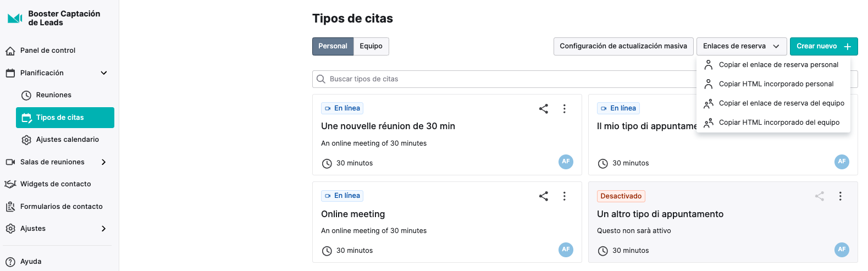The image size is (868, 271).
Task: Open 'Configuración de actualización masiva'
Action: point(623,46)
